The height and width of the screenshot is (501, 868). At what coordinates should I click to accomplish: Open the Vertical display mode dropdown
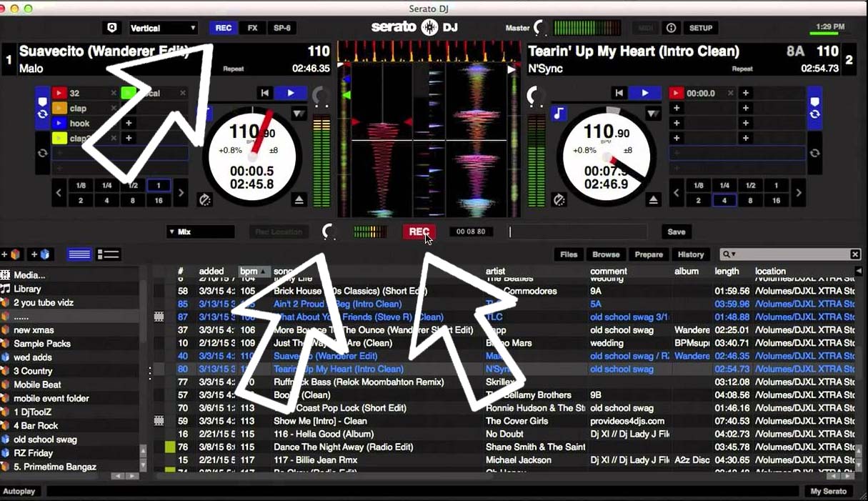pyautogui.click(x=164, y=28)
